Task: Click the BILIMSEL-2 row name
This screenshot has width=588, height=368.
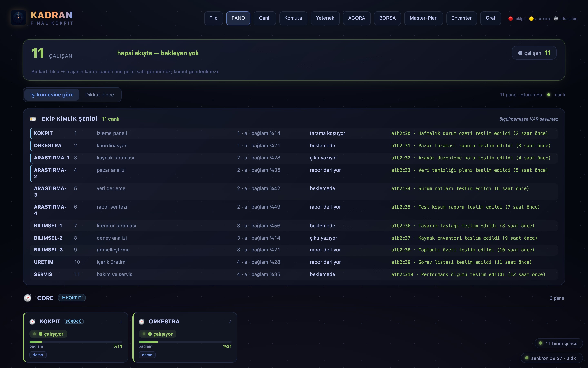Action: pyautogui.click(x=48, y=238)
